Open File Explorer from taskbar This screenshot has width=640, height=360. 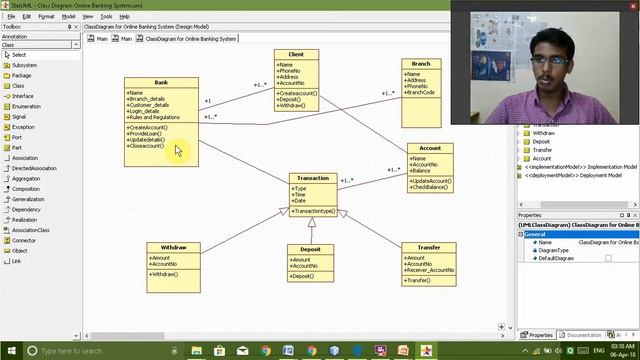pos(197,351)
